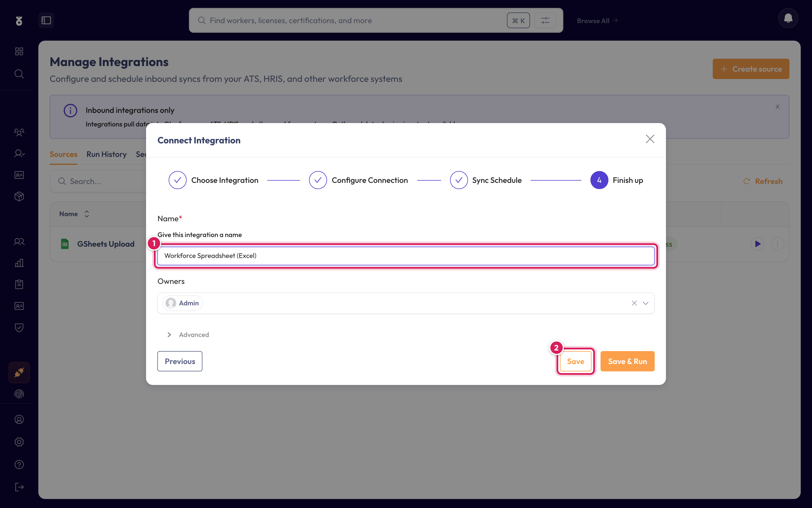Click the logout icon in sidebar
This screenshot has width=812, height=508.
pyautogui.click(x=19, y=487)
